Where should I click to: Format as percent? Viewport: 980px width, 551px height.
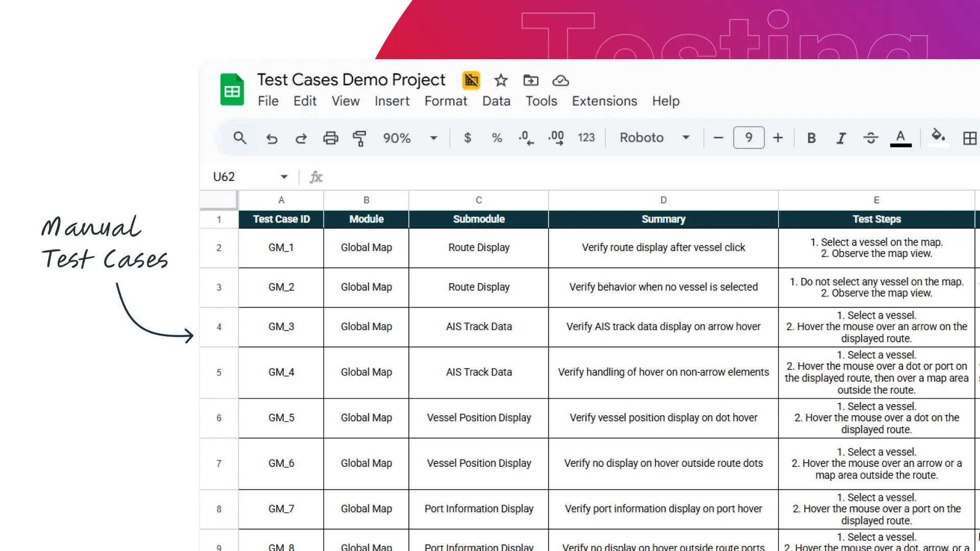pos(497,138)
